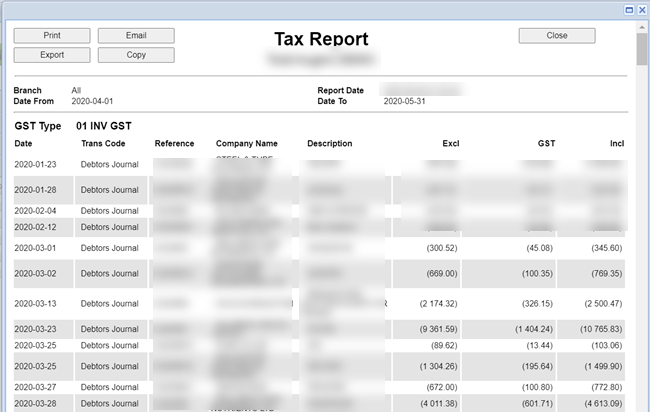650x412 pixels.
Task: Click the Export button
Action: pos(52,55)
